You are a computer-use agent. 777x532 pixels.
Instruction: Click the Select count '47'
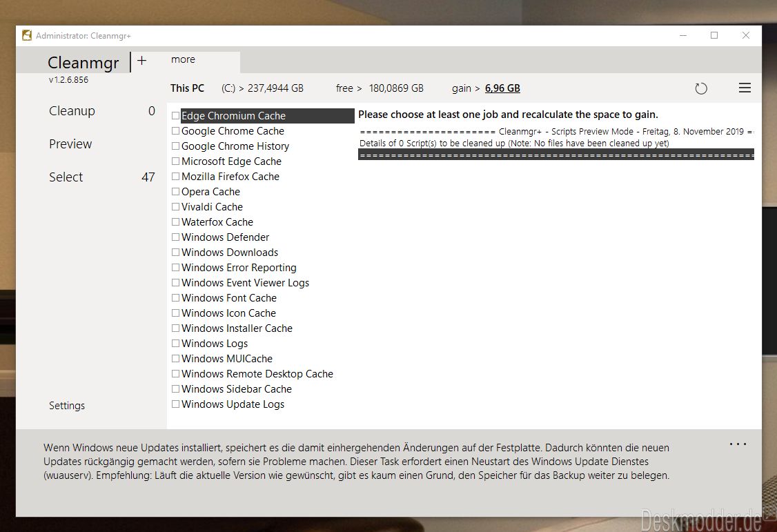(148, 177)
